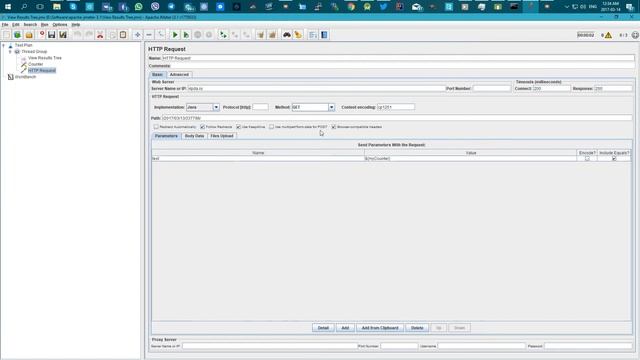The height and width of the screenshot is (360, 640).
Task: Open the Search menu
Action: click(30, 24)
